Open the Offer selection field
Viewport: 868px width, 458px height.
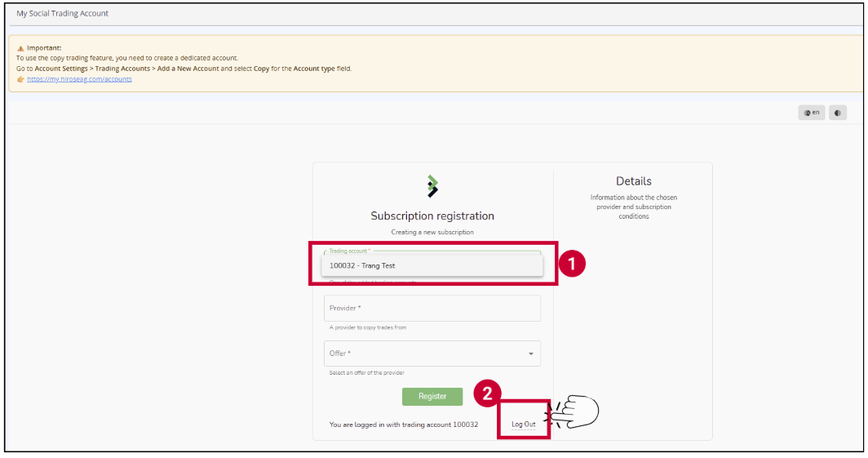[x=424, y=354]
